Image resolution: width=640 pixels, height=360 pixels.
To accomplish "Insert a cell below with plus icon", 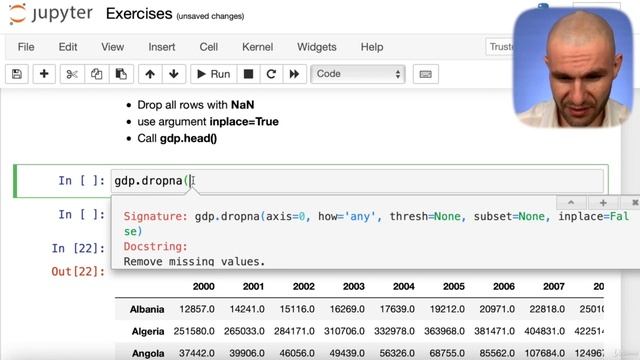I will pyautogui.click(x=44, y=74).
